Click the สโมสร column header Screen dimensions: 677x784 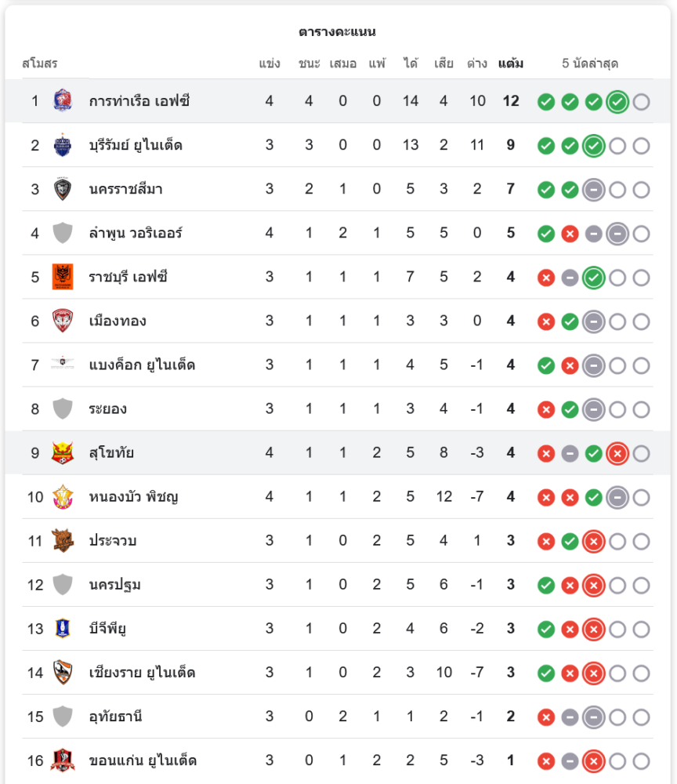pyautogui.click(x=40, y=64)
